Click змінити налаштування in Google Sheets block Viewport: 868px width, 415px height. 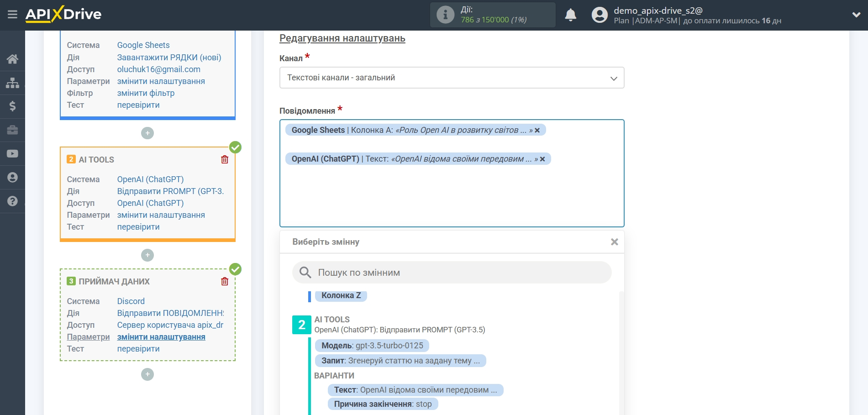pos(161,81)
